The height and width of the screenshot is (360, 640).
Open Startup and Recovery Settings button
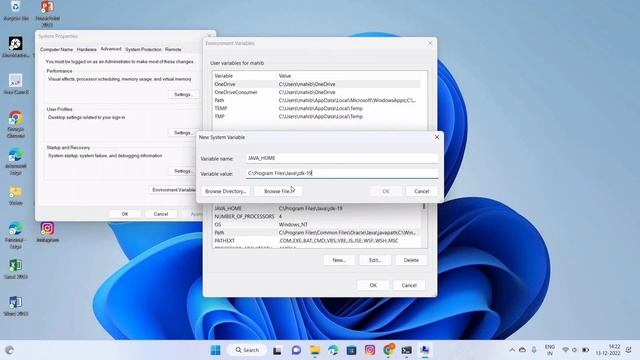(x=183, y=171)
